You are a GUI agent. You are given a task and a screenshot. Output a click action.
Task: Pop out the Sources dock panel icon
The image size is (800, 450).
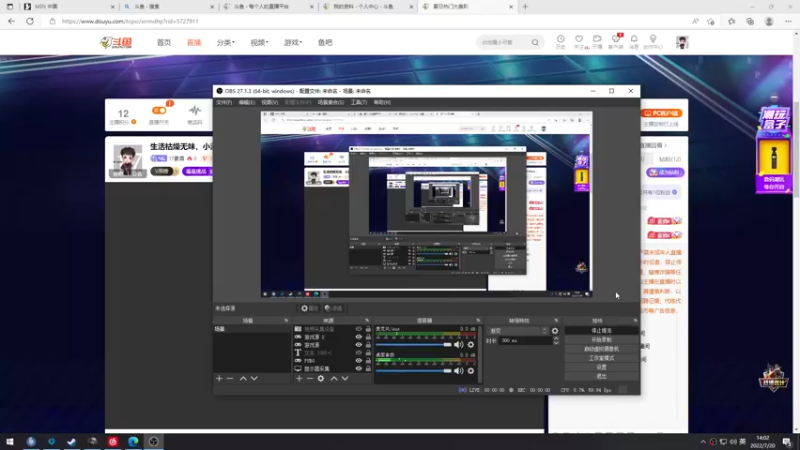point(367,320)
